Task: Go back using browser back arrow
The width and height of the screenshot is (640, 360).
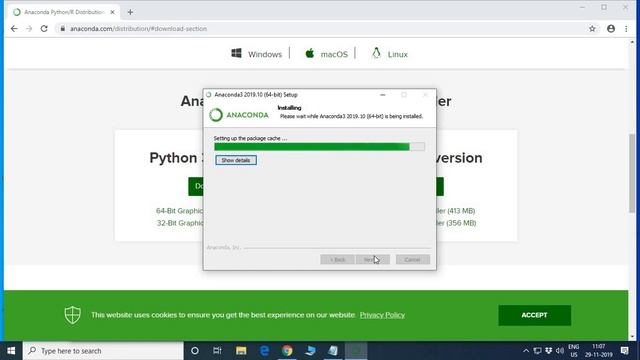Action: (x=14, y=29)
